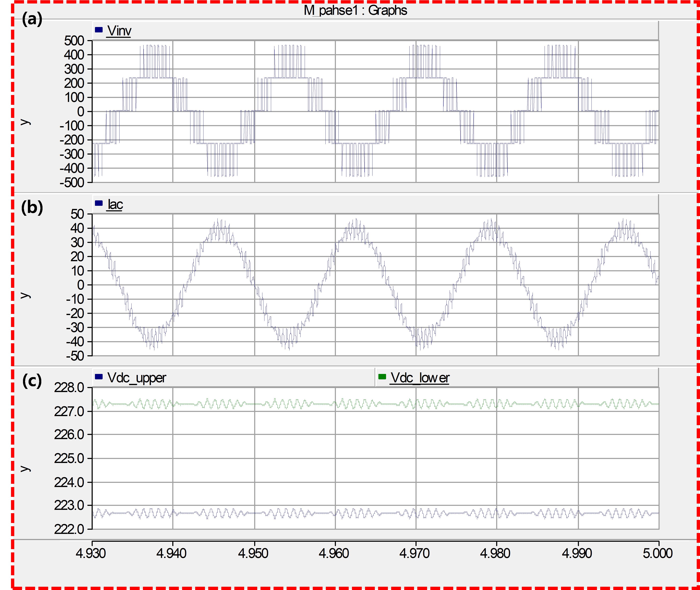This screenshot has width=700, height=590.
Task: Click the blue Vdc_upper legend swatch
Action: 99,377
